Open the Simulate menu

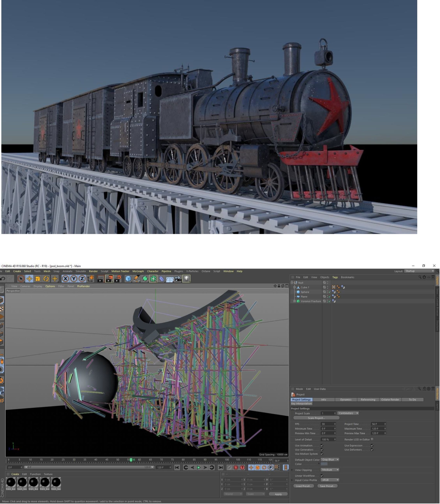click(x=80, y=271)
